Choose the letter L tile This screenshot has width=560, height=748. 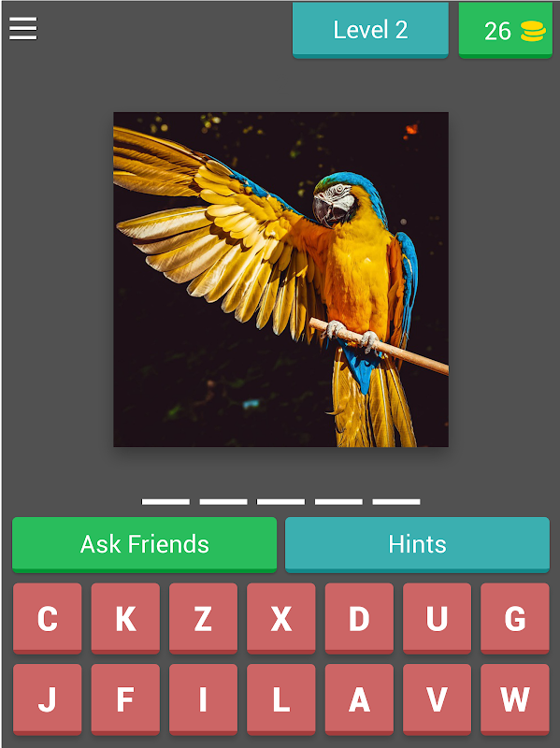click(x=281, y=699)
